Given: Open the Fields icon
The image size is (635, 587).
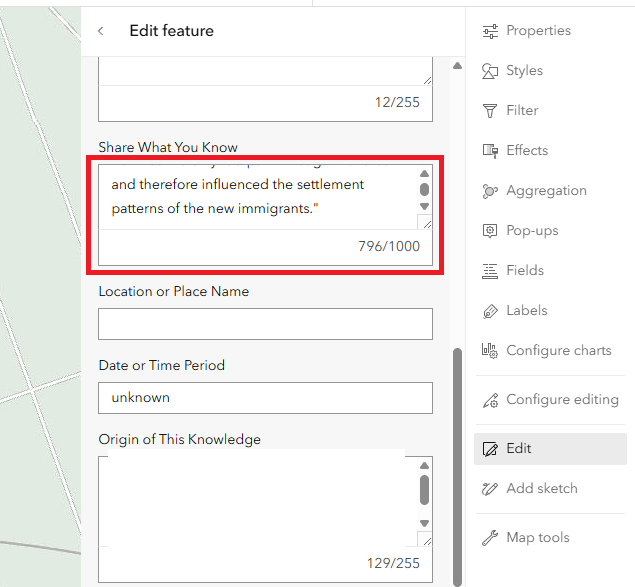Looking at the screenshot, I should click(490, 271).
